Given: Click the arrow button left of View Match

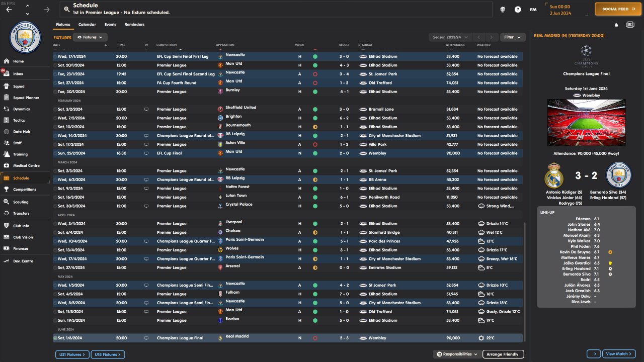Looking at the screenshot, I should click(x=594, y=354).
